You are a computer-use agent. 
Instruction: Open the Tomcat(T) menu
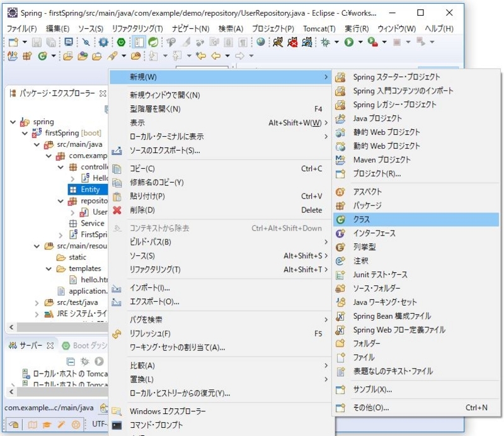tap(319, 28)
